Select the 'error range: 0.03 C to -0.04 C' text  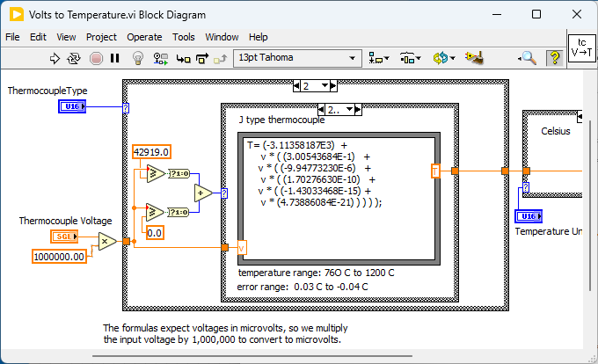[x=303, y=287]
